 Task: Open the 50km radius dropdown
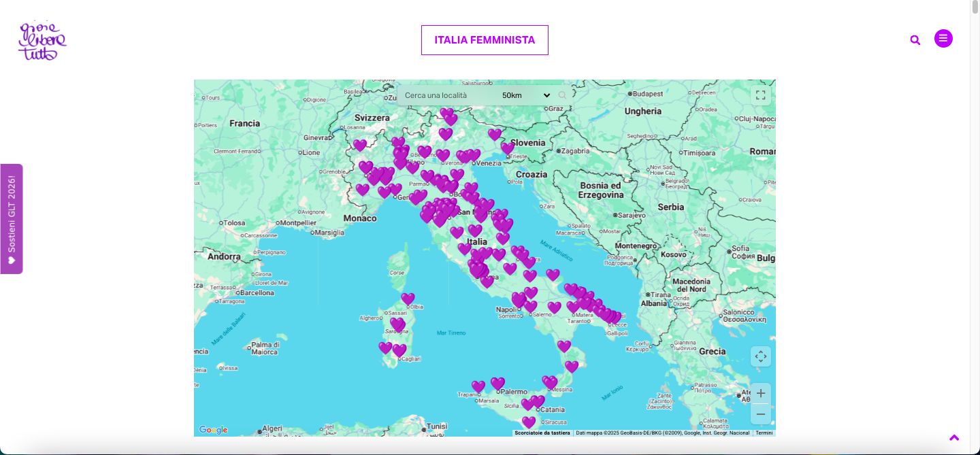[524, 95]
